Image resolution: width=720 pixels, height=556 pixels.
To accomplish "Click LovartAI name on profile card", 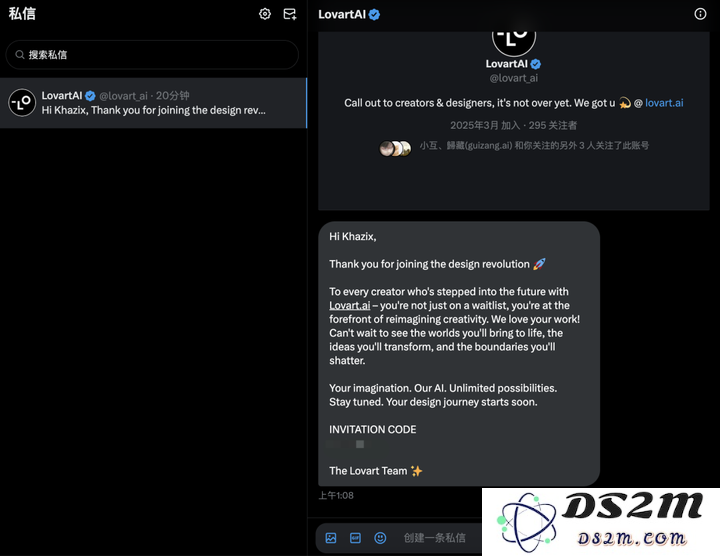I will click(506, 64).
